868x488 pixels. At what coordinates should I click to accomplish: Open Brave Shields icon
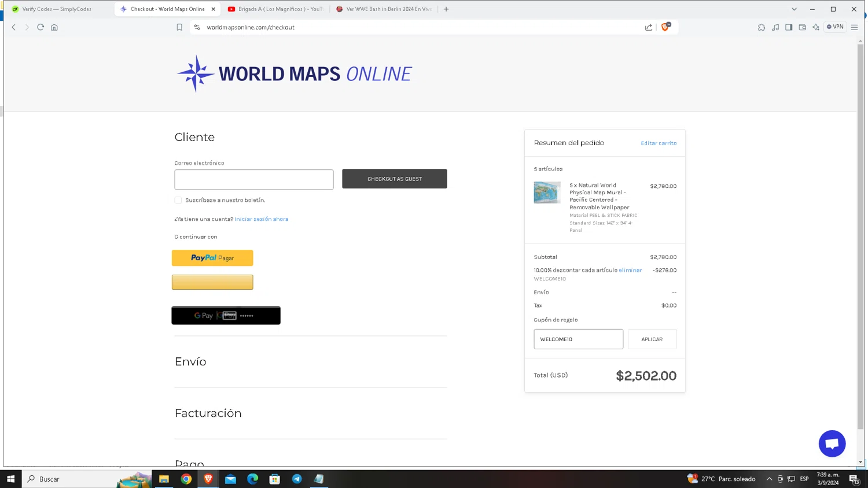pyautogui.click(x=665, y=27)
